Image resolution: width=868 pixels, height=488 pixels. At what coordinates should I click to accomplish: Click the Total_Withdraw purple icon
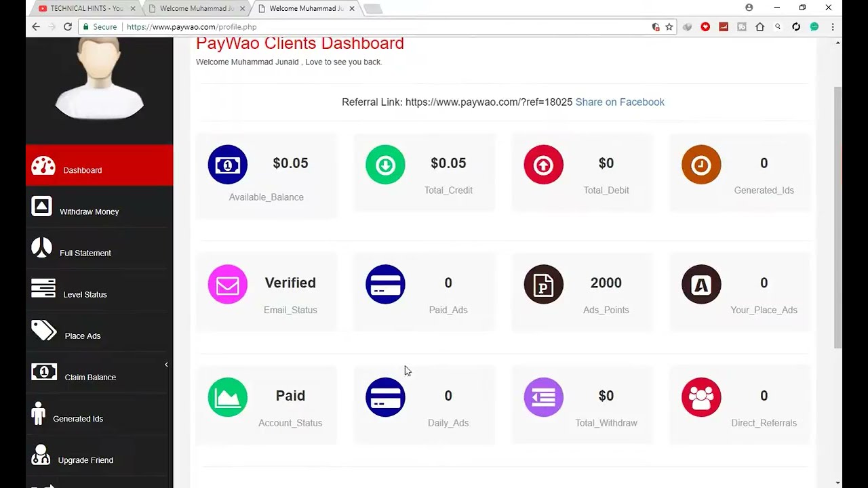[x=543, y=397]
